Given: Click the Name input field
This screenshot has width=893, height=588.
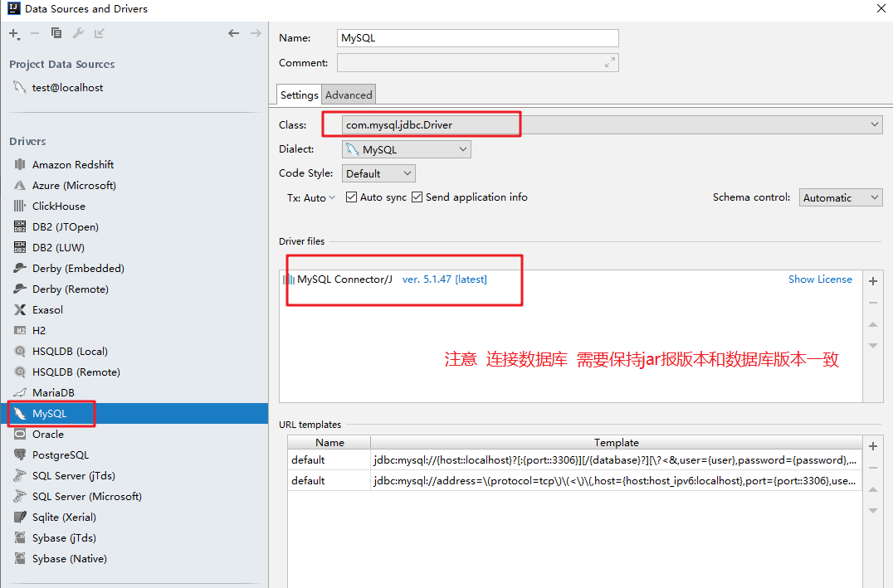Looking at the screenshot, I should click(x=477, y=38).
